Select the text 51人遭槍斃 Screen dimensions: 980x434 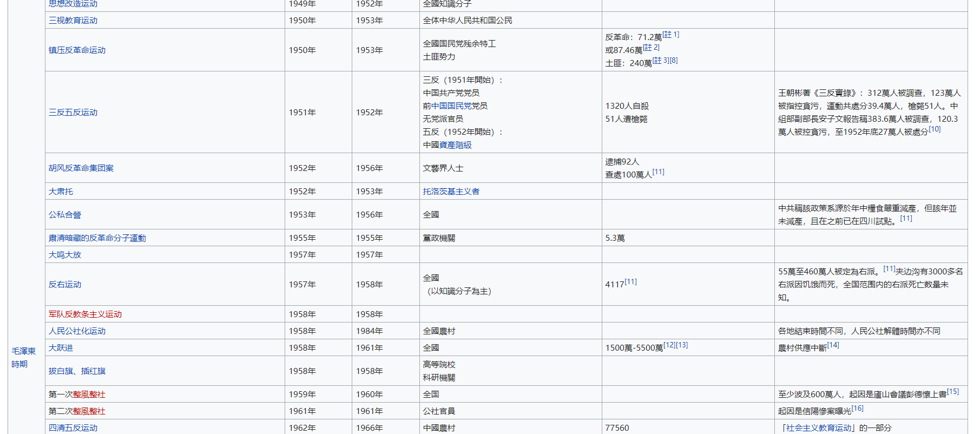tap(626, 119)
